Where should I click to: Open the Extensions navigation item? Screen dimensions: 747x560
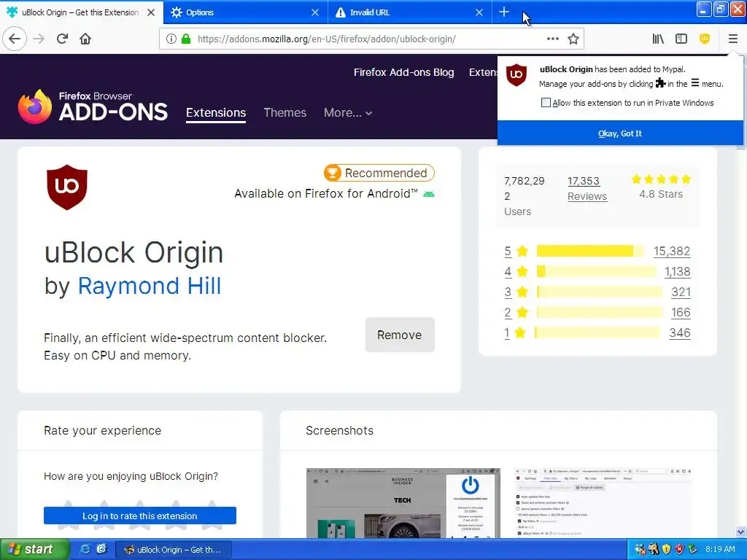pos(216,113)
